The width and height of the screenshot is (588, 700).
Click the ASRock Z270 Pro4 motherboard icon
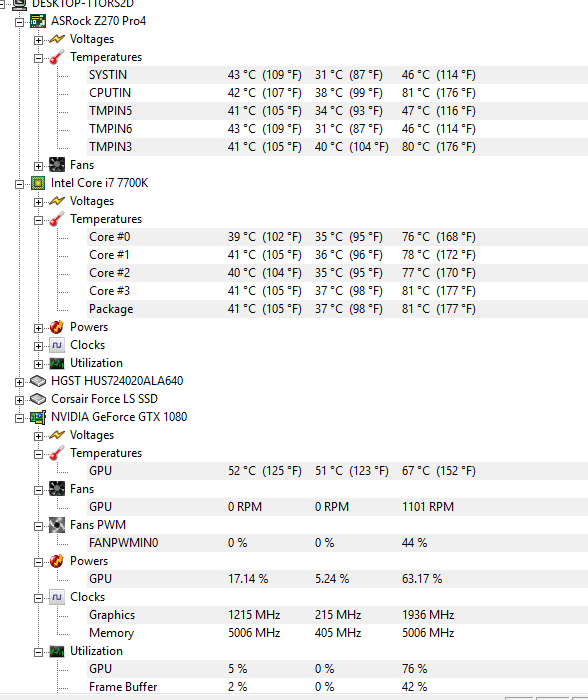[x=38, y=21]
